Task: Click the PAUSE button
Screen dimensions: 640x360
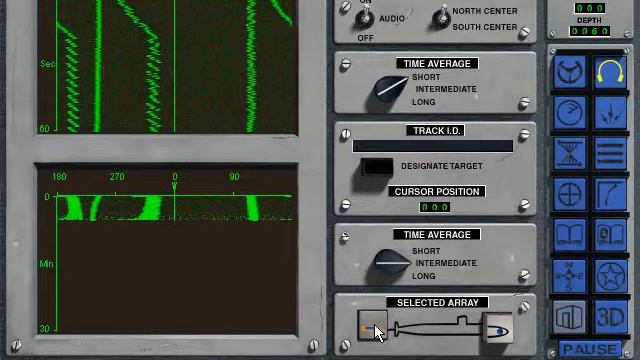Action: click(590, 349)
